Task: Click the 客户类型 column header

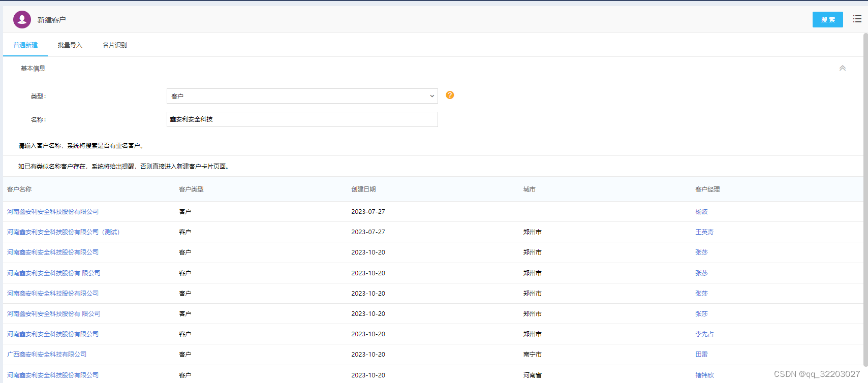Action: (191, 189)
